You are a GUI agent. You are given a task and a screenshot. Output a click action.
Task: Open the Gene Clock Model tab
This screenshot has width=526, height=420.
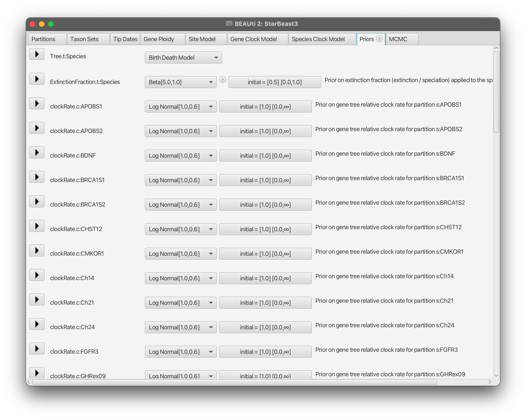(x=254, y=39)
